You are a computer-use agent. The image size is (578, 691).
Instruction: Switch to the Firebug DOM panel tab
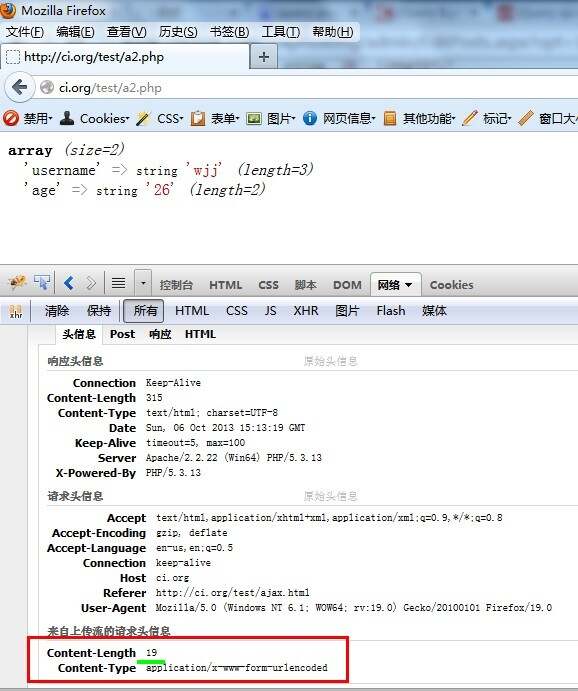click(x=347, y=285)
